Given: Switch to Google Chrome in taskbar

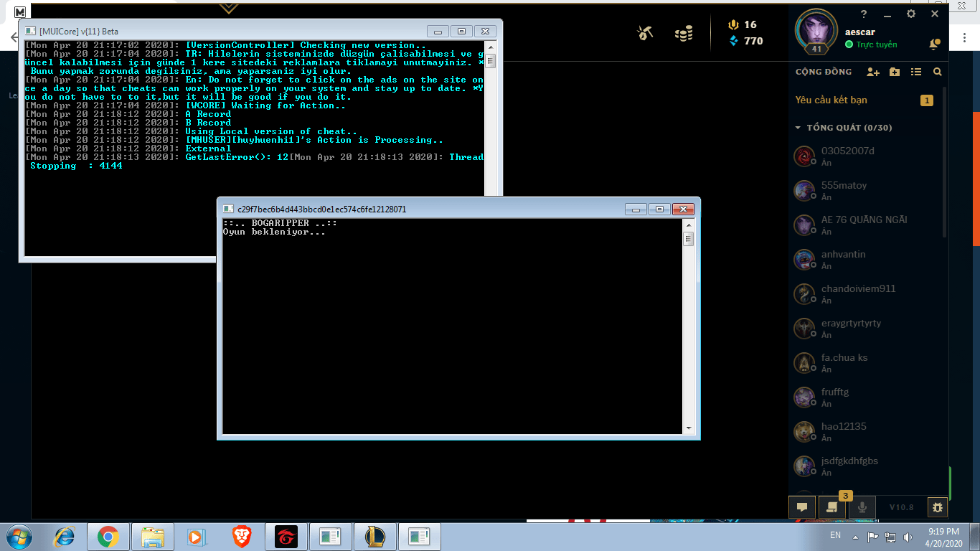Looking at the screenshot, I should click(108, 537).
